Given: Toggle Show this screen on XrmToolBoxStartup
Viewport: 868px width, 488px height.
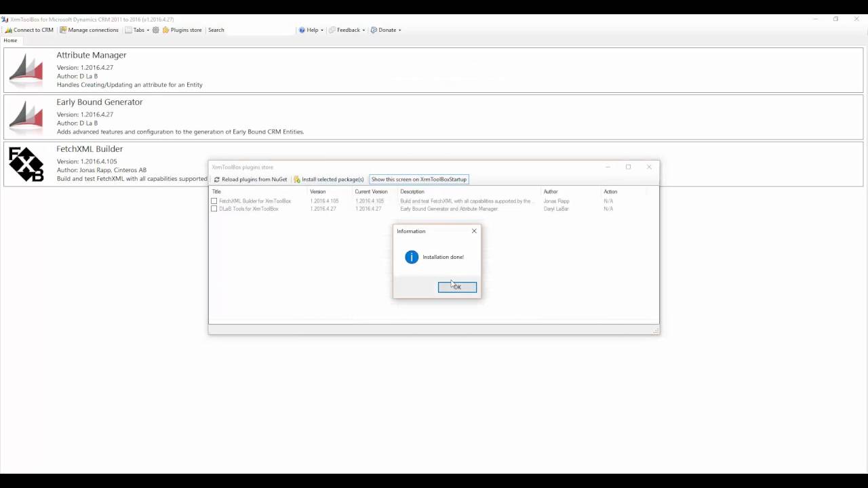Looking at the screenshot, I should pyautogui.click(x=419, y=180).
